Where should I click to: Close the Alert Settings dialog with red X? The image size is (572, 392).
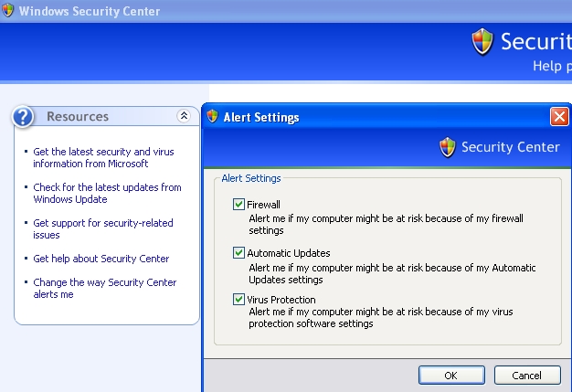[559, 117]
